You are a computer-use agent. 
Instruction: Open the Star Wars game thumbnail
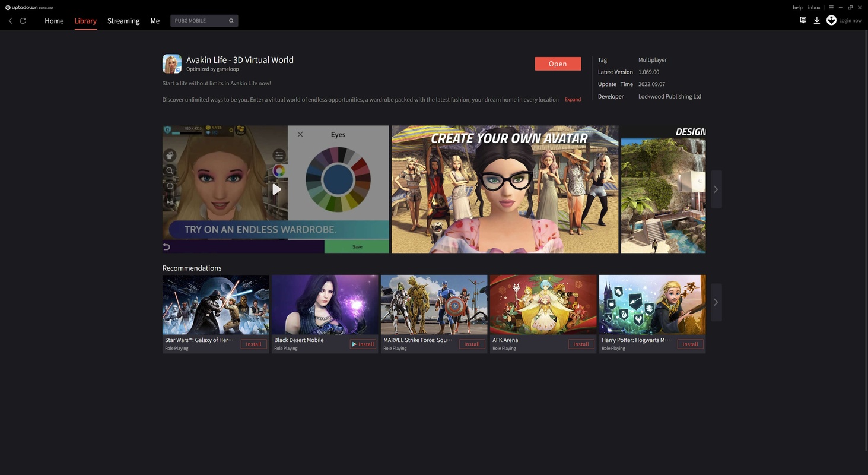216,305
